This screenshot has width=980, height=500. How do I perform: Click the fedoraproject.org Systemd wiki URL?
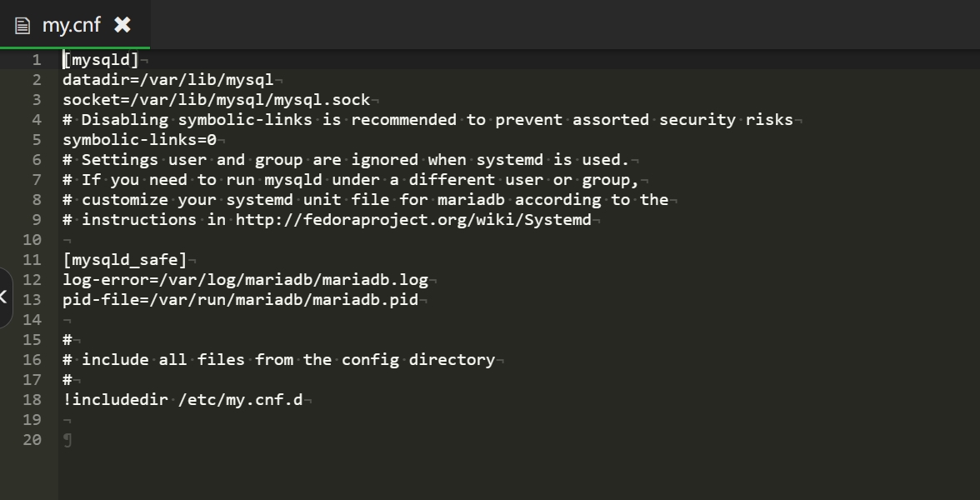(x=413, y=220)
